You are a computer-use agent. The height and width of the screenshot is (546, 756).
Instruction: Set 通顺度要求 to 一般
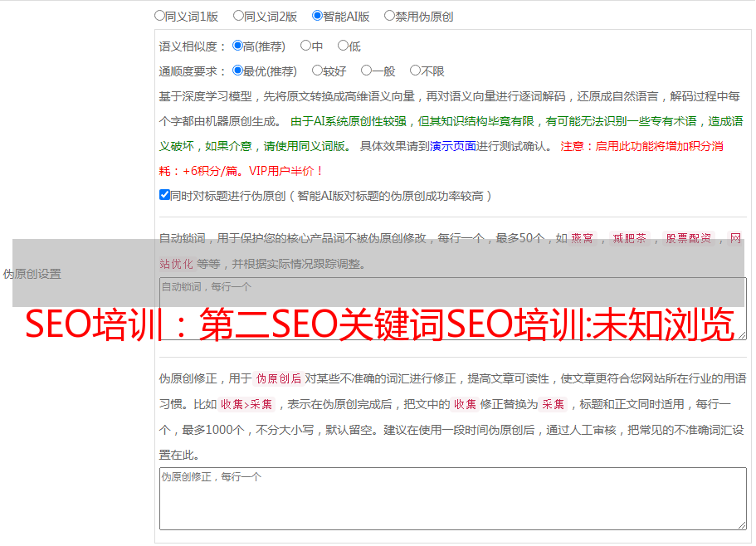366,71
